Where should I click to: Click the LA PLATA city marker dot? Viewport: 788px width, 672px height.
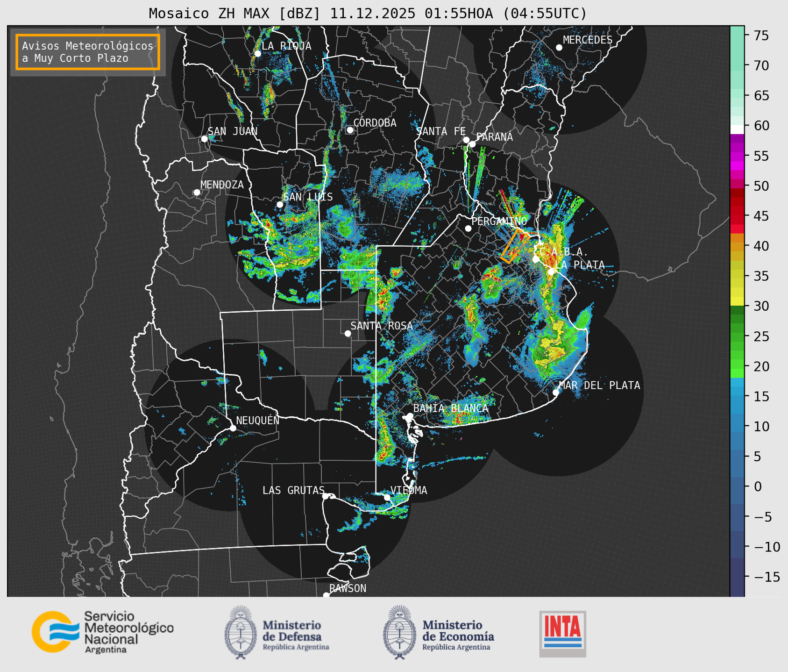[551, 272]
